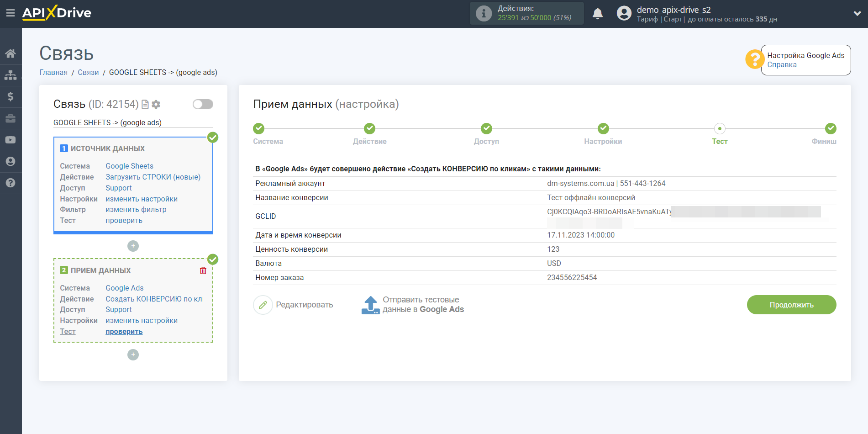This screenshot has height=434, width=868.
Task: Click the dm-systems.com.ua account value
Action: [606, 183]
